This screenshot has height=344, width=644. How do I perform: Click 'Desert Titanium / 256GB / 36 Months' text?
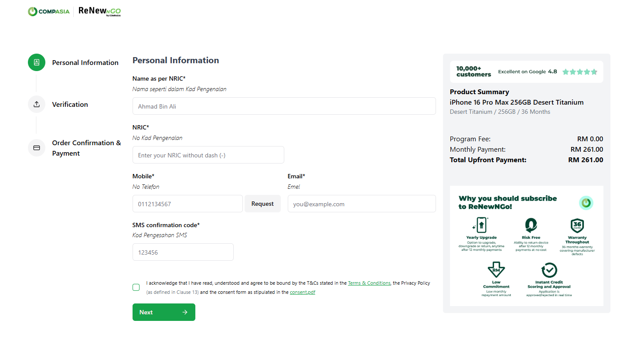point(500,112)
